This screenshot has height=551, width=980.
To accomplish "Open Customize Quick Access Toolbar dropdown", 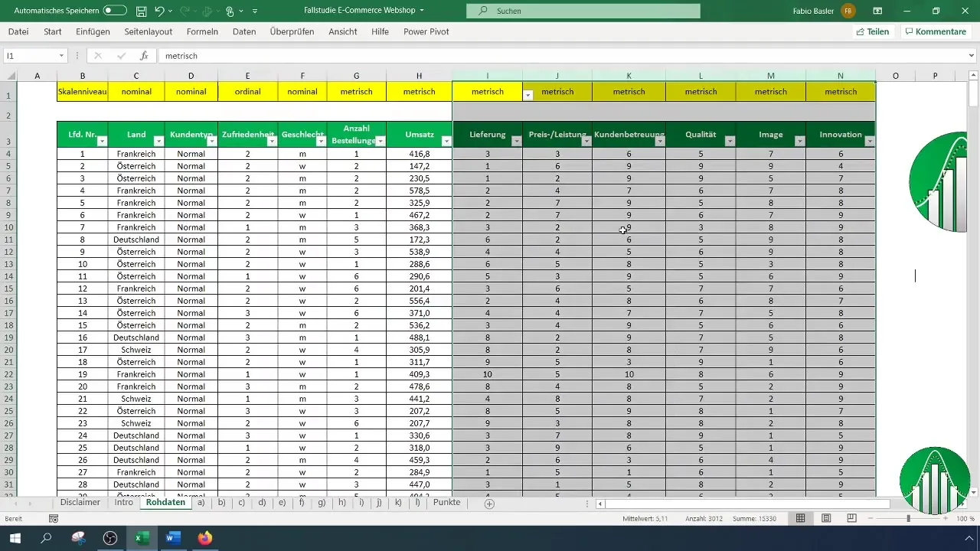I will pyautogui.click(x=255, y=11).
